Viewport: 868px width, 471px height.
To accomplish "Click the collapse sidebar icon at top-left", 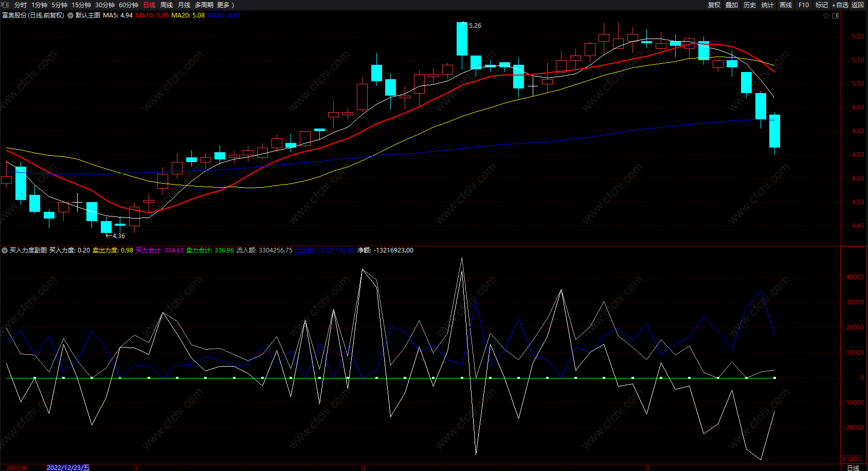I will (5, 5).
